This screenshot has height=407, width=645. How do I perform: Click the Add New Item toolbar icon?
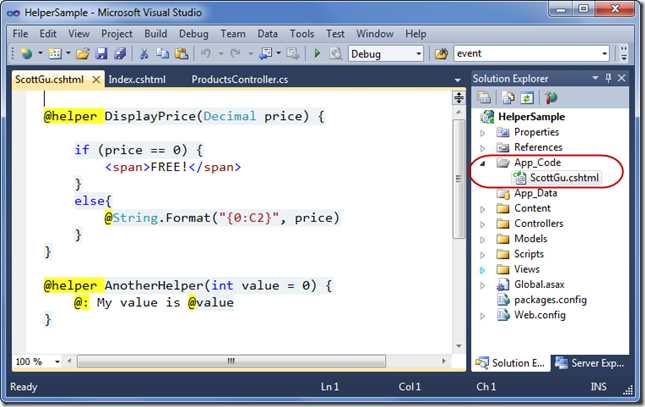coord(54,53)
